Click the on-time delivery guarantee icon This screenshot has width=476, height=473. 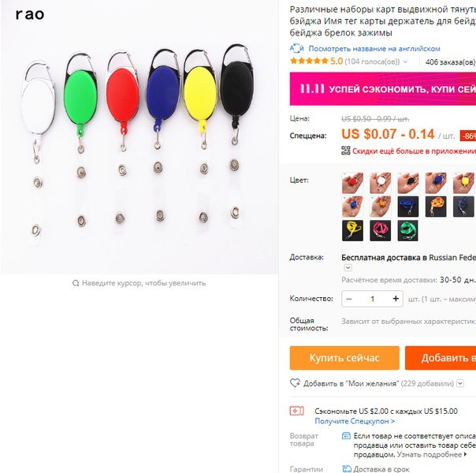click(347, 469)
